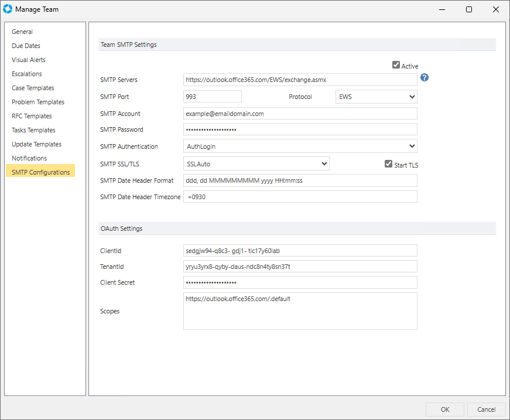The image size is (510, 420).
Task: Click the Cancel button
Action: pyautogui.click(x=486, y=409)
